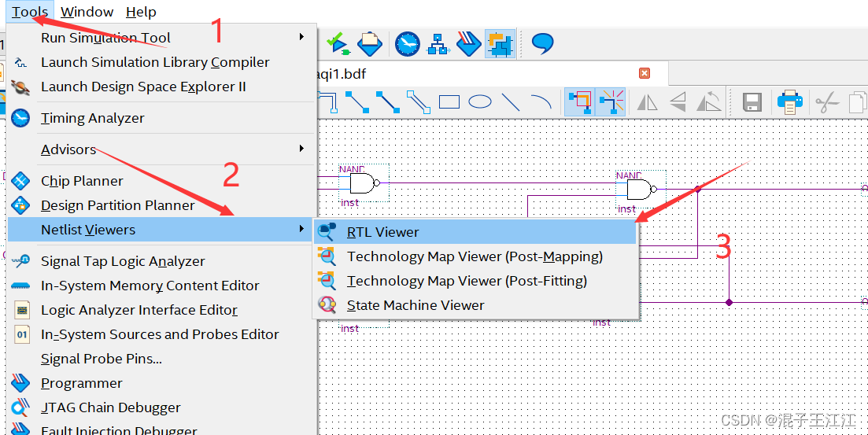Open Design Partition Planner menu item

point(161,205)
